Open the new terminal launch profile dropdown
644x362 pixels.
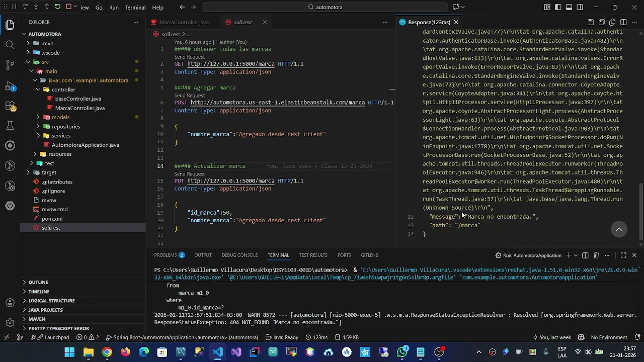pos(576,255)
